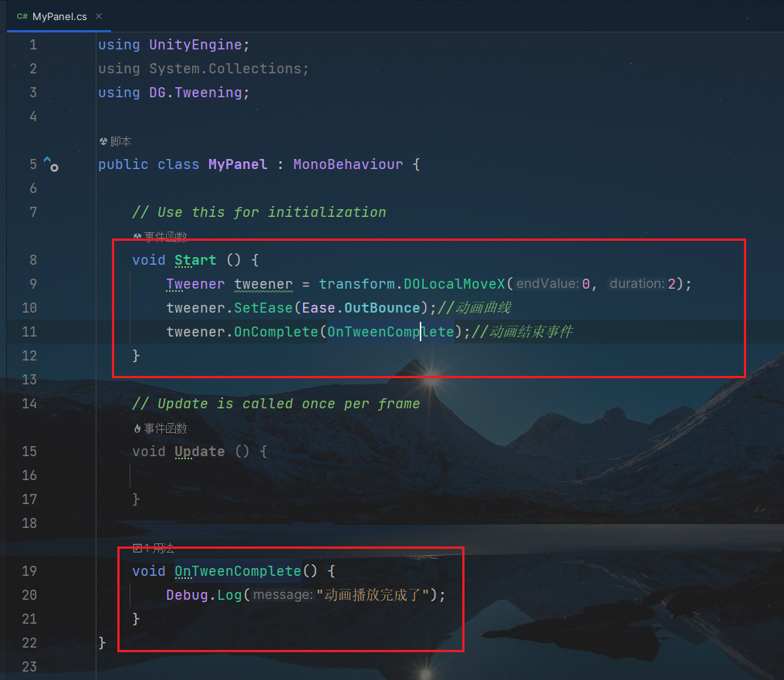The width and height of the screenshot is (784, 680).
Task: Click UnityEngine in the first using line
Action: pyautogui.click(x=195, y=45)
